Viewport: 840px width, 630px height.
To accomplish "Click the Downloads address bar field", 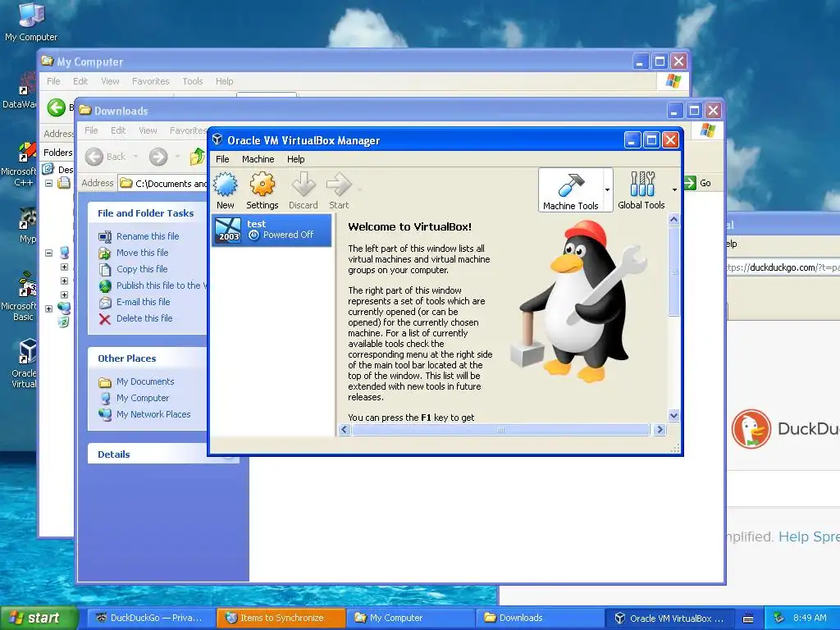I will 164,183.
